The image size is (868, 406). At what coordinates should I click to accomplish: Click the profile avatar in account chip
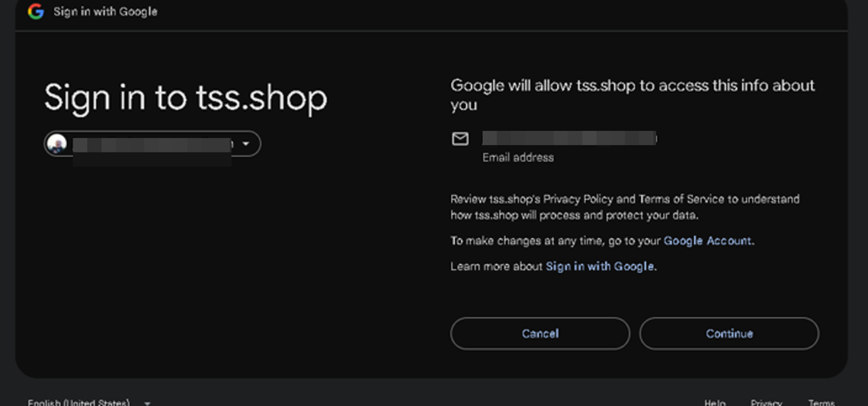tap(57, 143)
